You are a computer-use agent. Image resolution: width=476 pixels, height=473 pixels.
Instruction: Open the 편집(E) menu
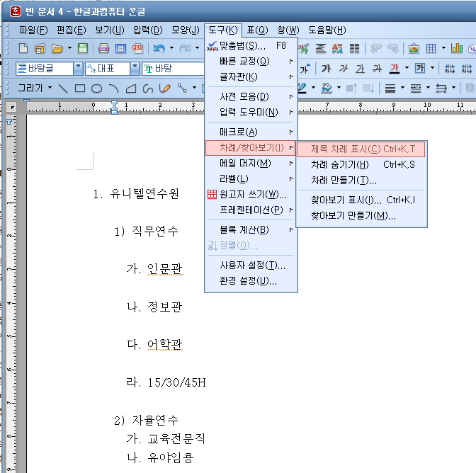(72, 30)
